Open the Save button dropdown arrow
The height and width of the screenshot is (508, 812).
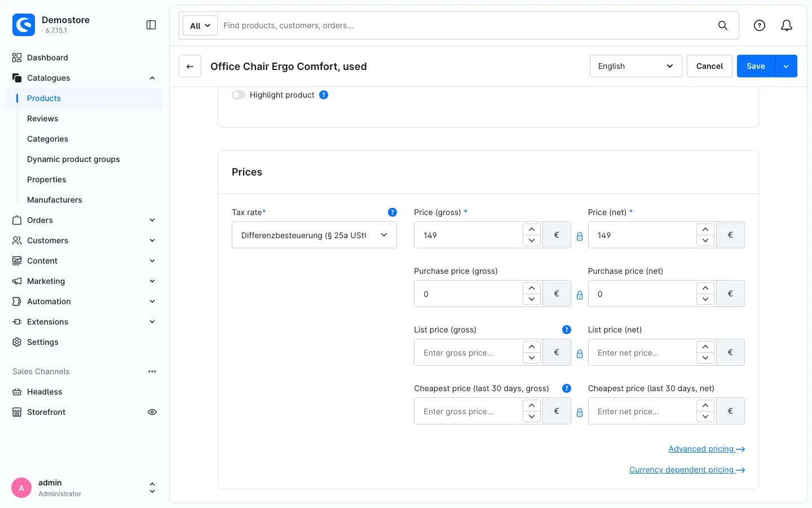786,66
